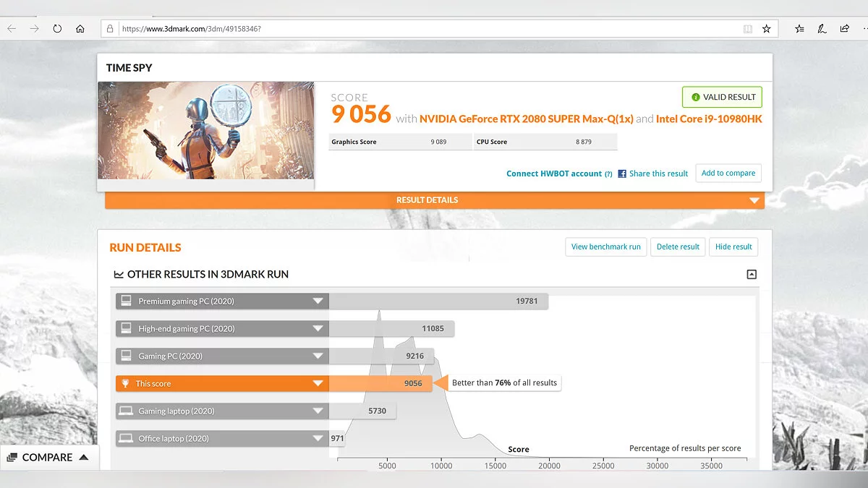The width and height of the screenshot is (868, 488).
Task: Click the chart icon beside Other Results heading
Action: pyautogui.click(x=118, y=275)
